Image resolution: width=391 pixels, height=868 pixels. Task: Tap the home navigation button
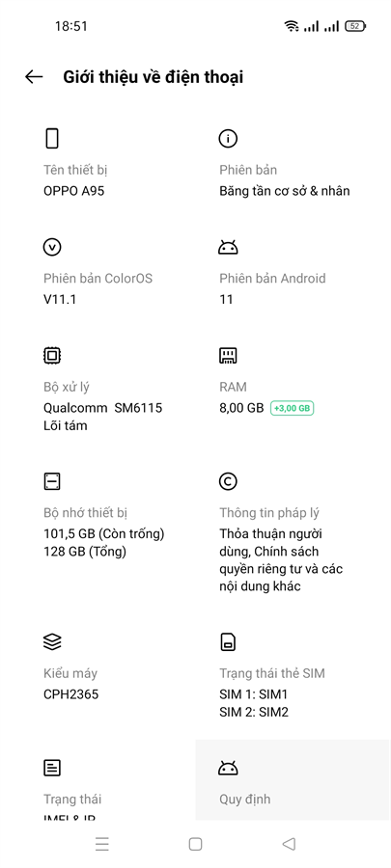tap(195, 844)
